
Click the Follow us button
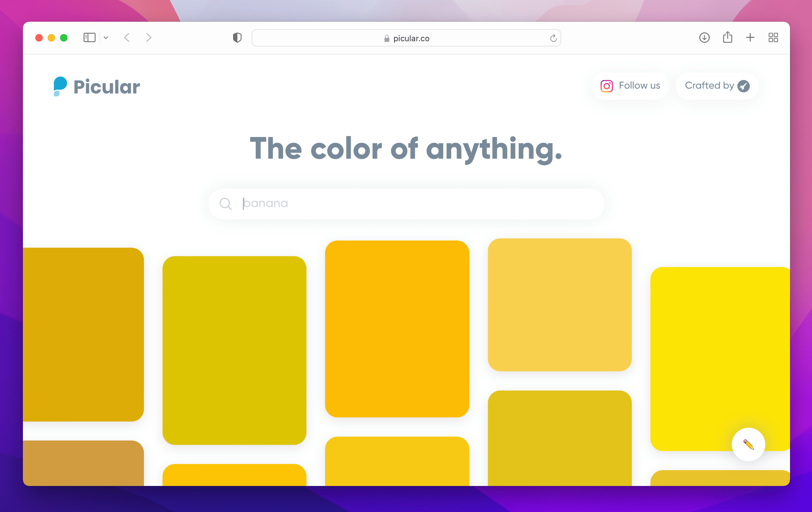coord(630,86)
